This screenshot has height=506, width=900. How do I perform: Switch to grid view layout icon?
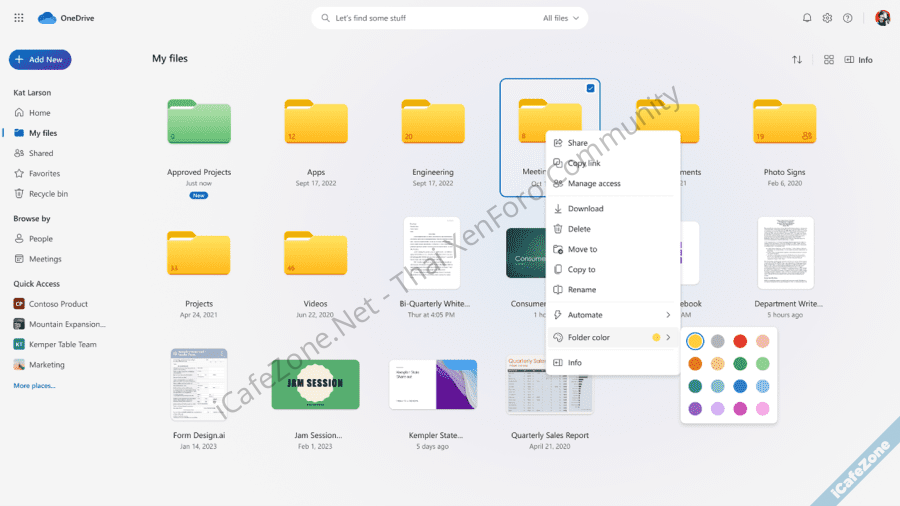click(x=829, y=60)
